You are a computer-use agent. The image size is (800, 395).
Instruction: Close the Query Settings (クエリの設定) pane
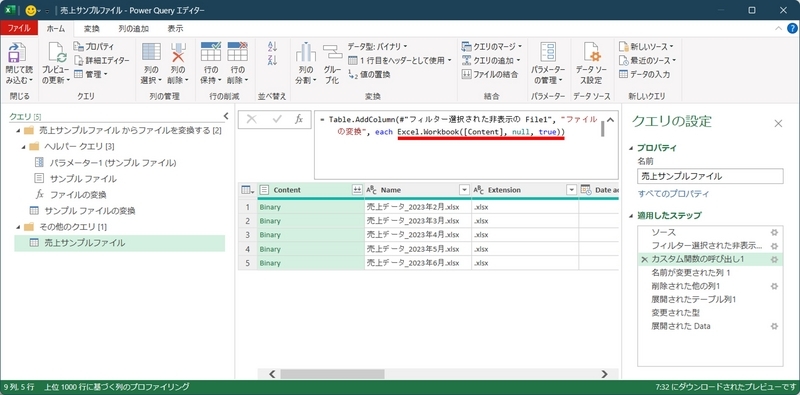pyautogui.click(x=778, y=123)
